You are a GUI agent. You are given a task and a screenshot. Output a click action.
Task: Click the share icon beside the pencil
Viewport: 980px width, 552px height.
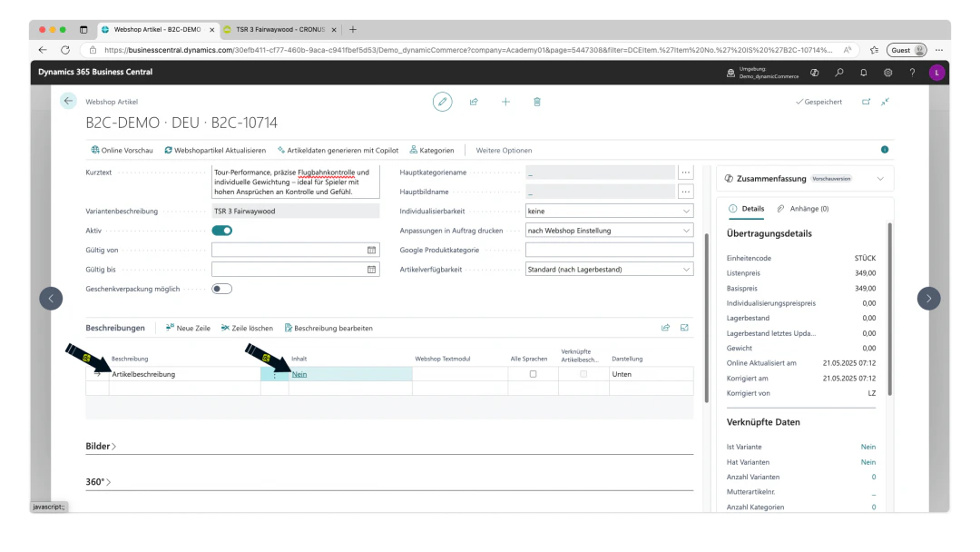coord(474,102)
